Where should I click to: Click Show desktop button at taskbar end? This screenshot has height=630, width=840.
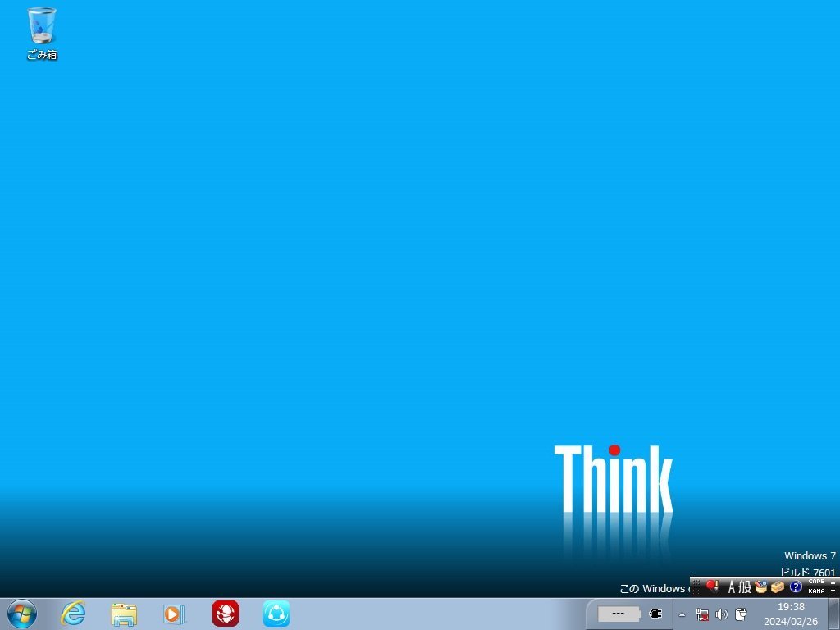(834, 614)
